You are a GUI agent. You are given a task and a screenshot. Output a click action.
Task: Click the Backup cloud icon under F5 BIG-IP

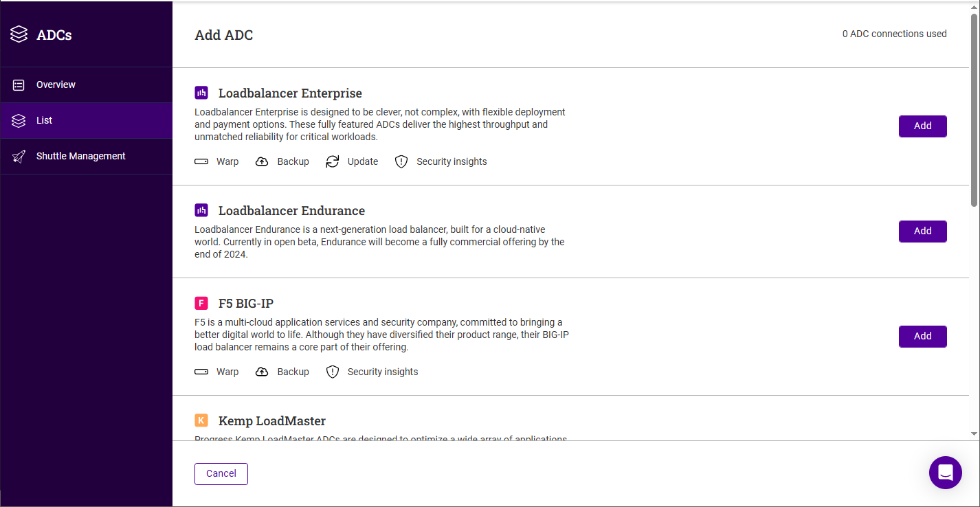pyautogui.click(x=262, y=372)
